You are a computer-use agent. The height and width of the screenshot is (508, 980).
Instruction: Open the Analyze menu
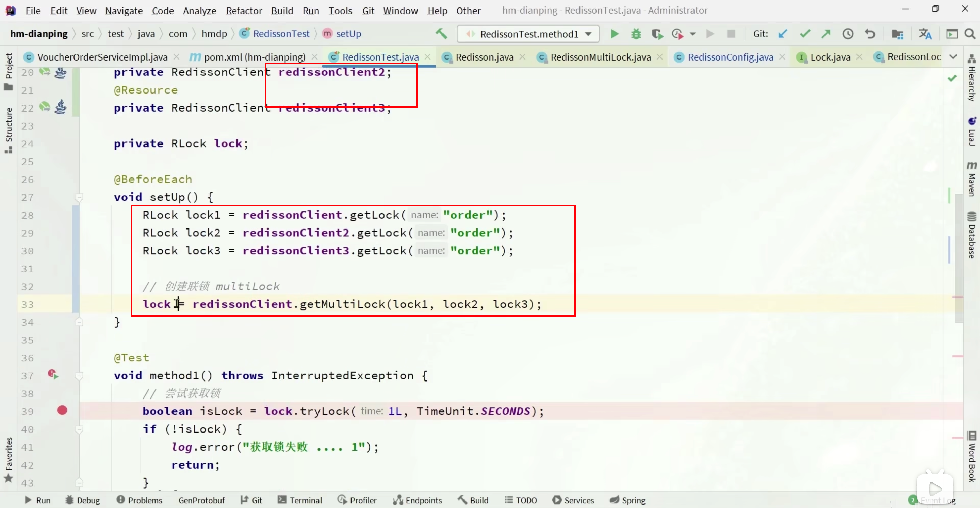pos(199,11)
